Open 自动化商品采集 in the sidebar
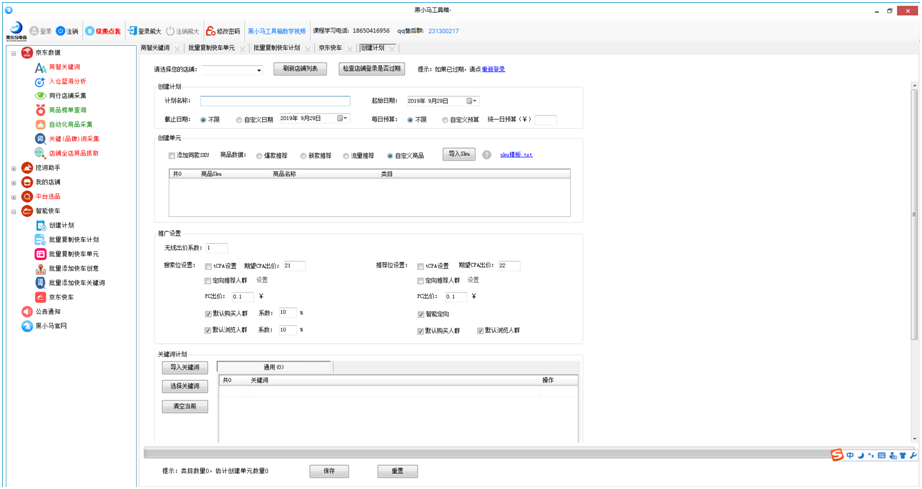Screen dimensions: 922x489 [x=70, y=125]
